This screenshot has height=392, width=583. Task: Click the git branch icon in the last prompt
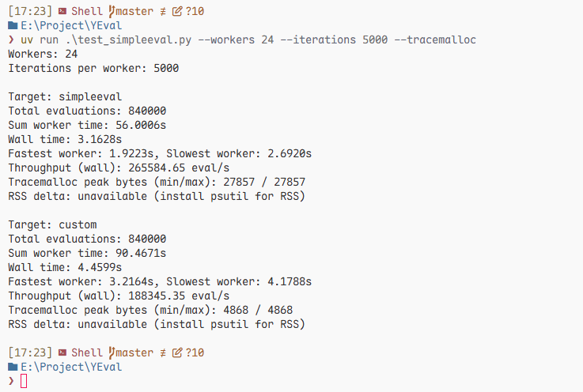111,352
